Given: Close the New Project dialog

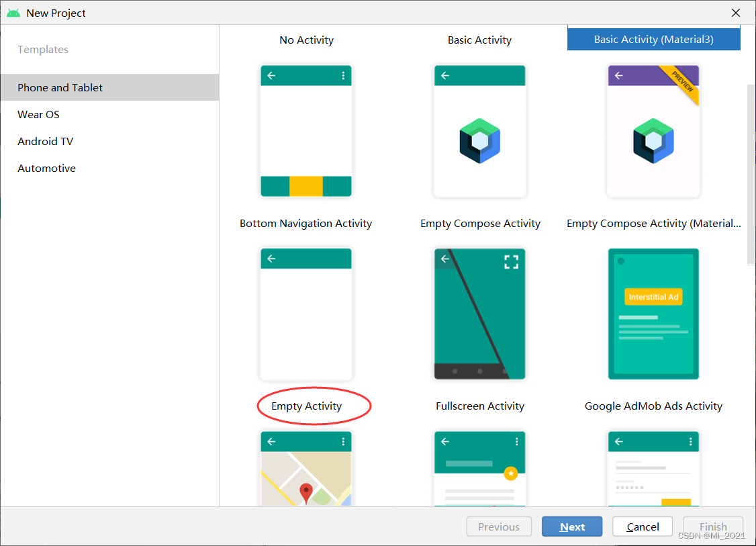Looking at the screenshot, I should point(736,13).
